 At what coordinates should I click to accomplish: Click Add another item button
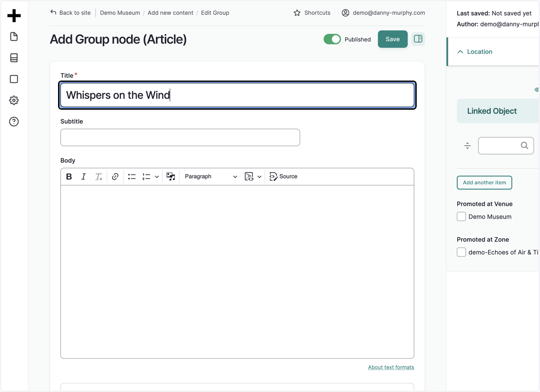(484, 183)
